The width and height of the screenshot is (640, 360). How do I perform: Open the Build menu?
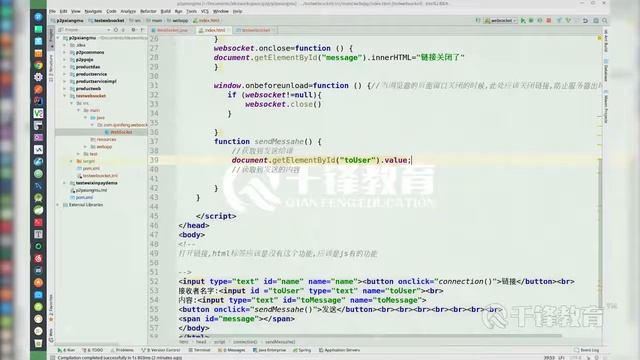(x=166, y=11)
